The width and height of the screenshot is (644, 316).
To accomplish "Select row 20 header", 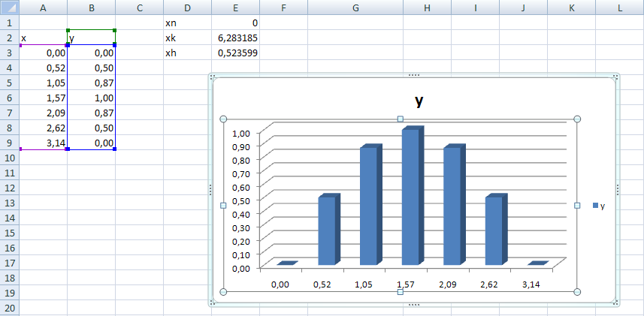I will coord(10,308).
